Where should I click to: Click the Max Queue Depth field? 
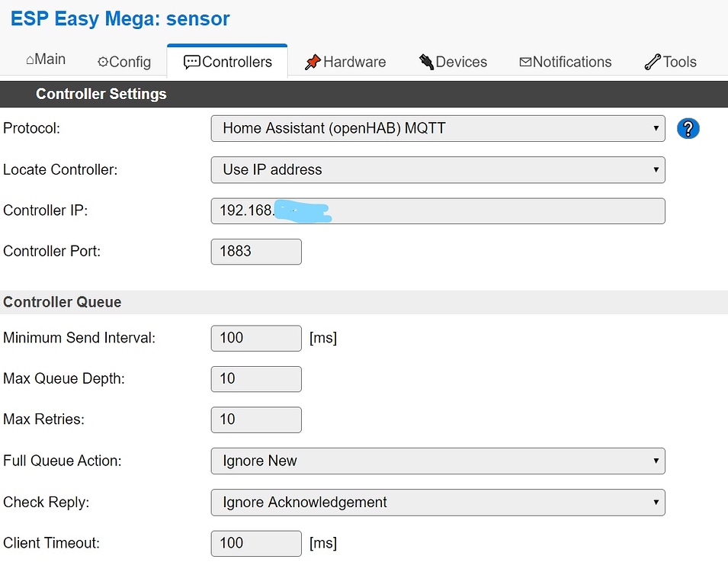tap(256, 379)
